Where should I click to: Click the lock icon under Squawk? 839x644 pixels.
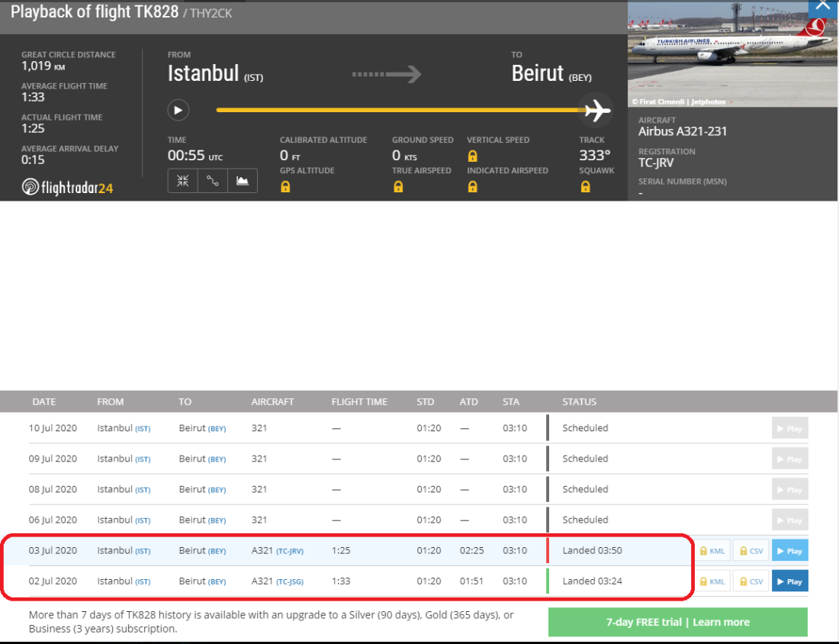(586, 187)
